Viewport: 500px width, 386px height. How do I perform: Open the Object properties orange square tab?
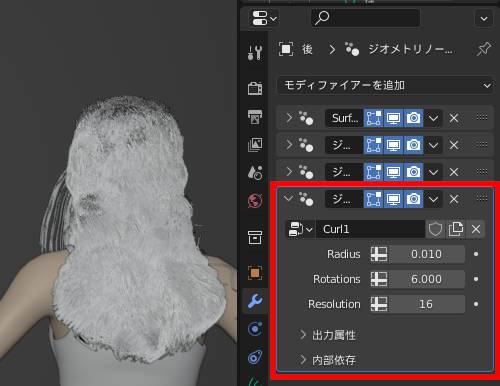click(x=255, y=273)
